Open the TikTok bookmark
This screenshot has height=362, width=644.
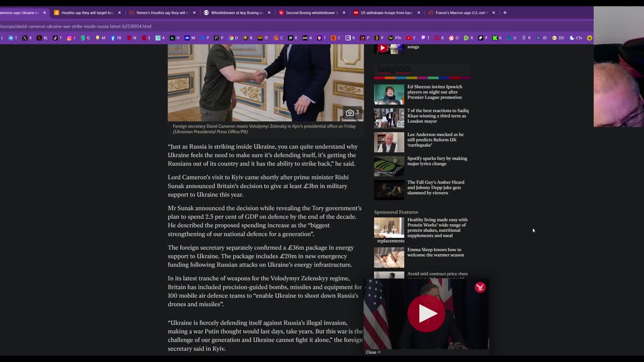coord(57,38)
